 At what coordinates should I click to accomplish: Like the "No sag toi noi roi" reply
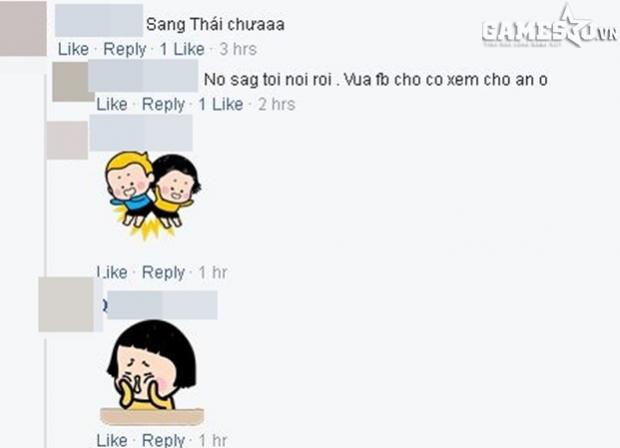click(x=112, y=104)
